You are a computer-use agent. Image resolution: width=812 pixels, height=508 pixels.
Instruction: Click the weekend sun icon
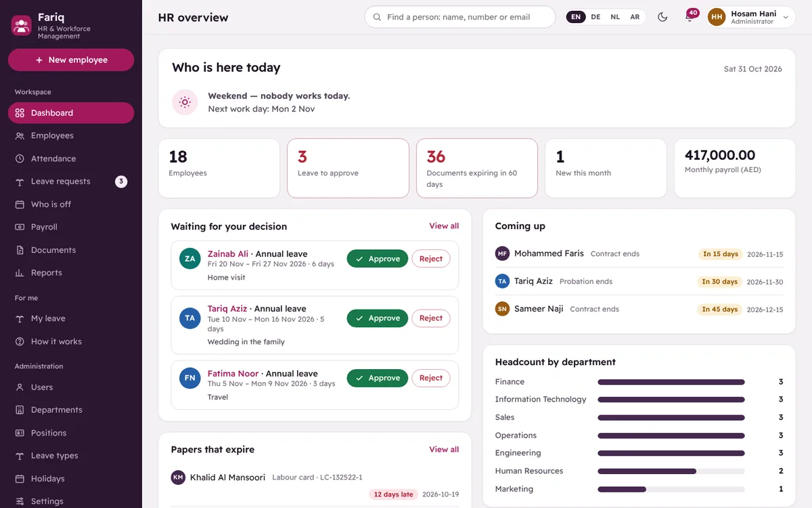click(x=185, y=102)
